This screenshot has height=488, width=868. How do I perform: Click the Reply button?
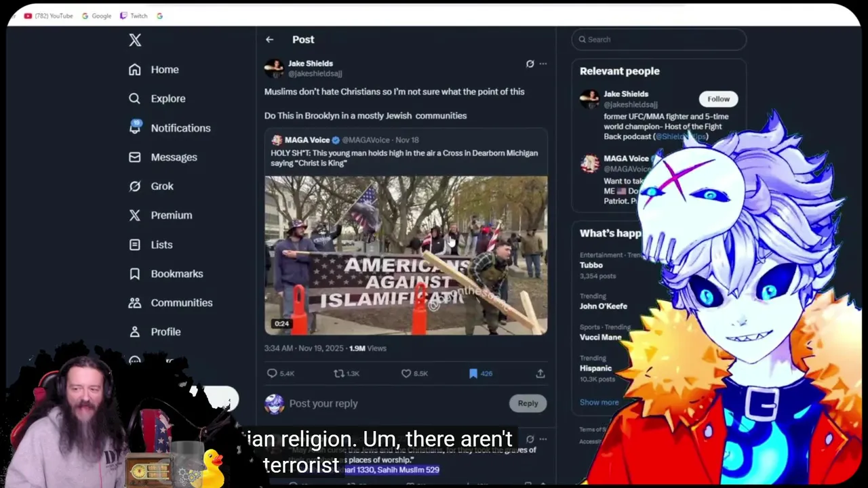point(528,403)
